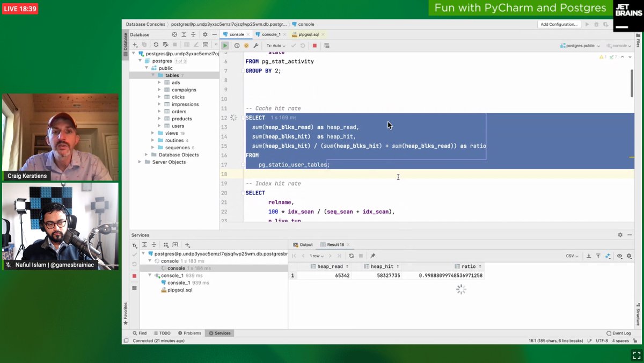
Task: Run the query with the green Execute button
Action: pos(225,46)
